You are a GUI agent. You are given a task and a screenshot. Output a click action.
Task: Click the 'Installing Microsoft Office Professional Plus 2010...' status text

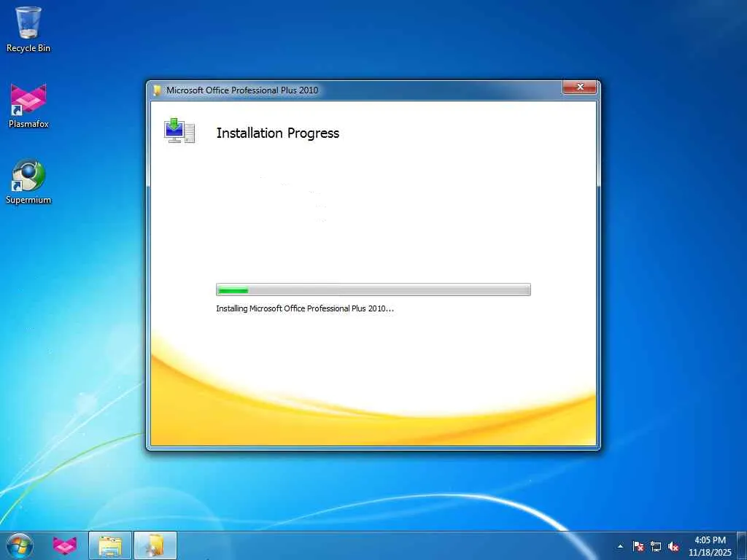click(305, 308)
